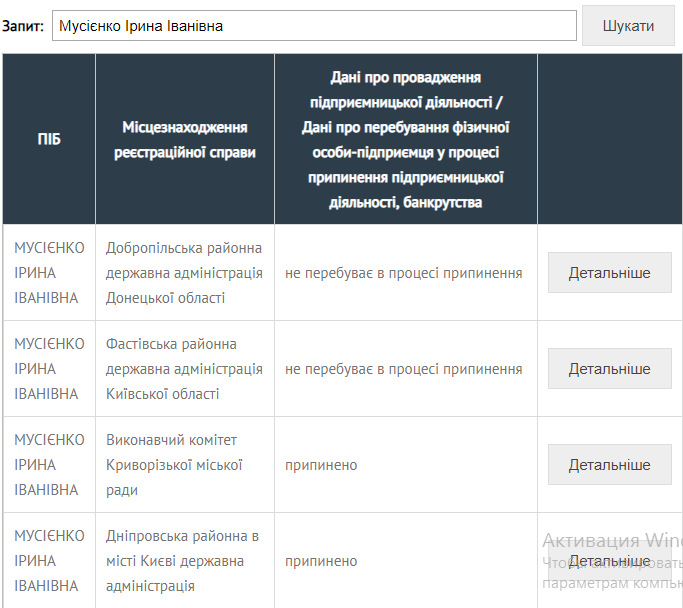Screen dimensions: 683x608
Task: Click the status text in the Донецької області row
Action: tap(403, 273)
